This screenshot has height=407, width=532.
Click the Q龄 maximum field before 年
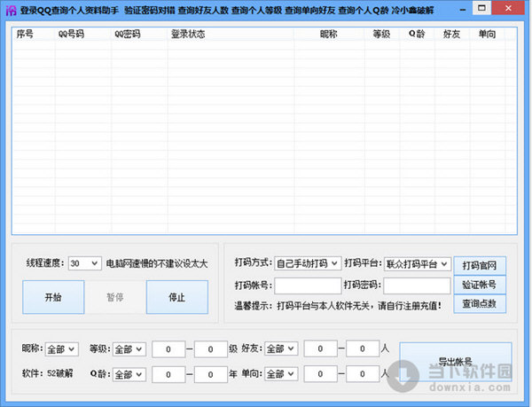[x=211, y=374]
